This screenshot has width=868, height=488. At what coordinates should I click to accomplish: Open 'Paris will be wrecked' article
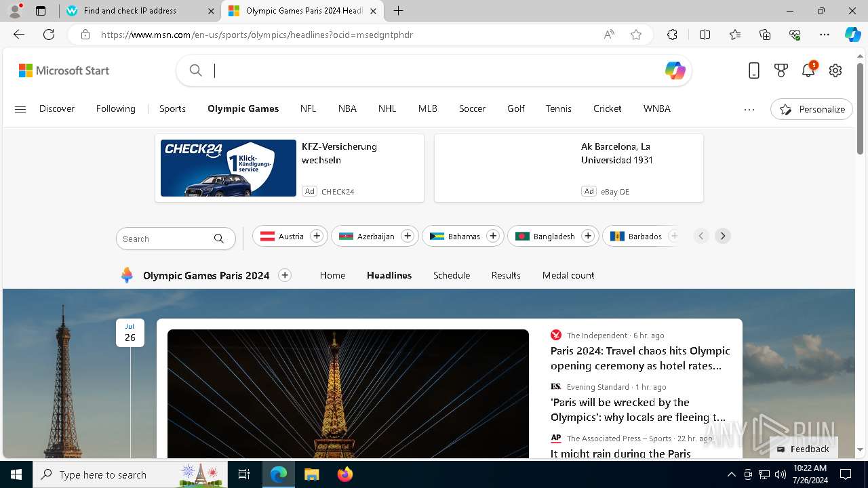(x=638, y=409)
